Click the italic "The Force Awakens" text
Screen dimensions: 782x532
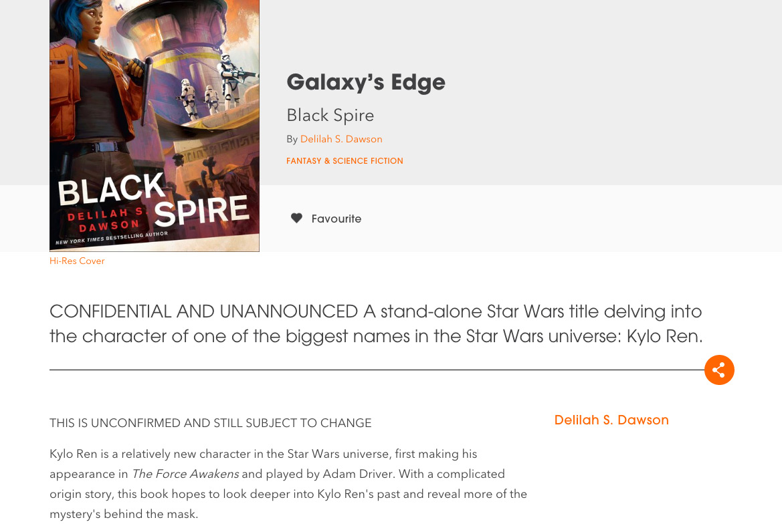click(185, 474)
